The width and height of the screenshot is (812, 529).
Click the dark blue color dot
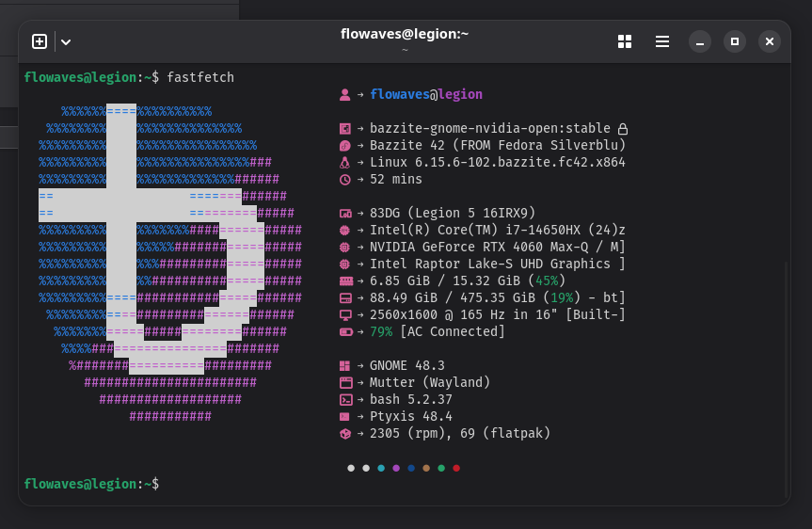click(411, 468)
